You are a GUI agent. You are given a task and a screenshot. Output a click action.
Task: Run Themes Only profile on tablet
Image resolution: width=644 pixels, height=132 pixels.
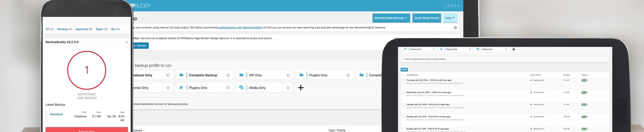click(x=416, y=49)
